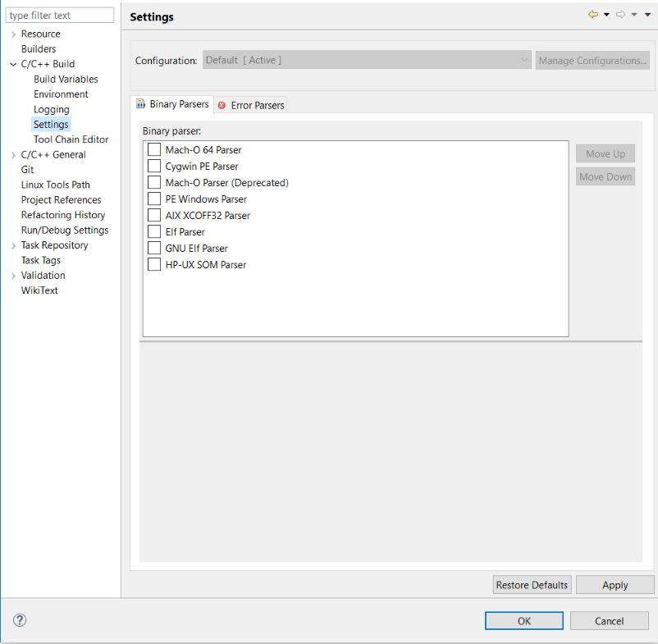Screen dimensions: 658x644
Task: Open Tool Chain Editor tree item
Action: 71,139
